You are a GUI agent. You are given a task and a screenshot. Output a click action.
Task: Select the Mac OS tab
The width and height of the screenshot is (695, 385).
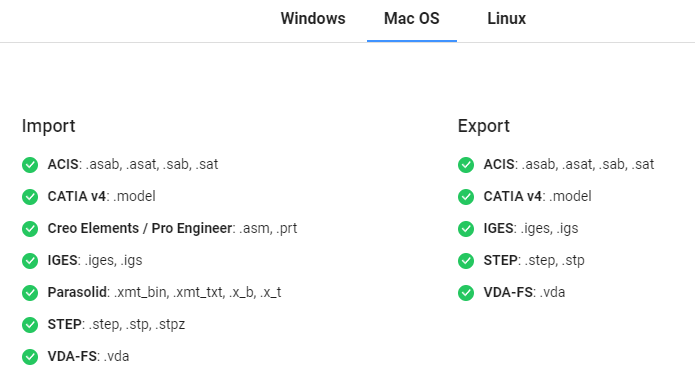pyautogui.click(x=412, y=19)
